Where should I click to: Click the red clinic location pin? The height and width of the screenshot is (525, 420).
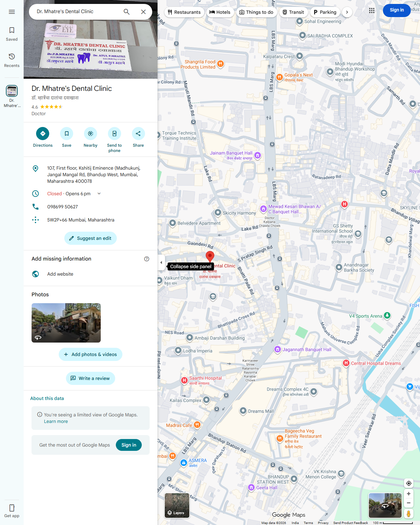pos(210,257)
